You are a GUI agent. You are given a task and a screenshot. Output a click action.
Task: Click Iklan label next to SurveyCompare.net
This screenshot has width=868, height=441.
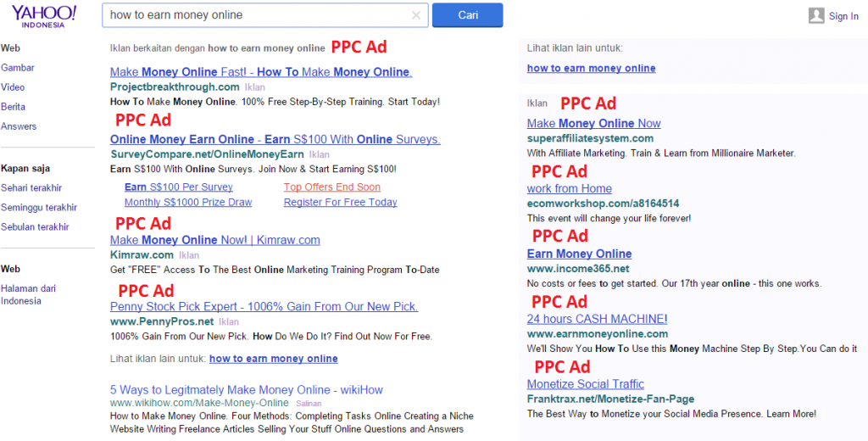(320, 154)
